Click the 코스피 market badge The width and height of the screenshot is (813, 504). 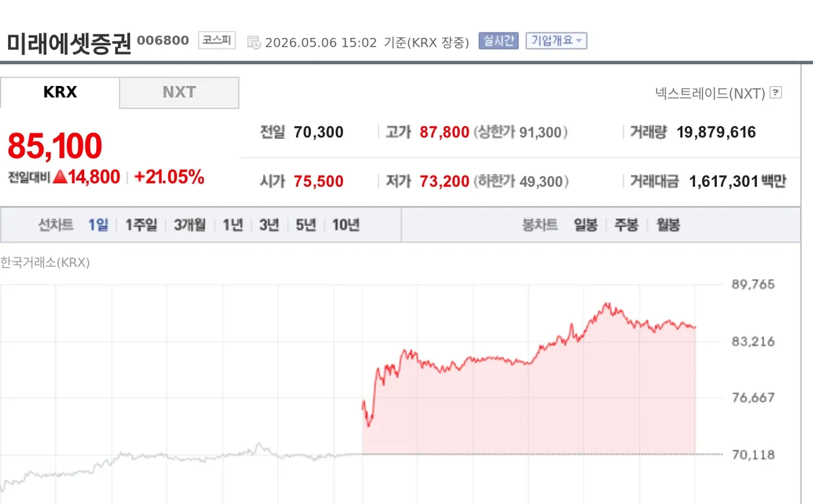click(217, 41)
